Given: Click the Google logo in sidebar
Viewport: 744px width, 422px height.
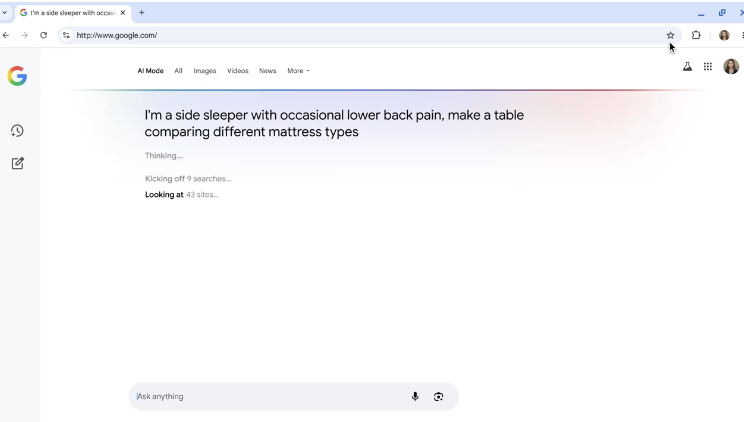Looking at the screenshot, I should pos(17,76).
